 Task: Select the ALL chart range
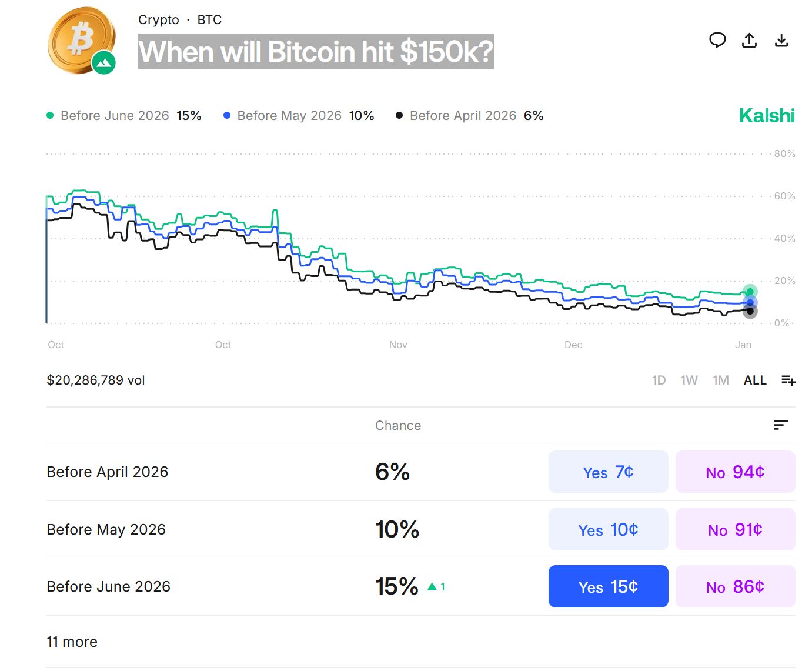pyautogui.click(x=755, y=380)
